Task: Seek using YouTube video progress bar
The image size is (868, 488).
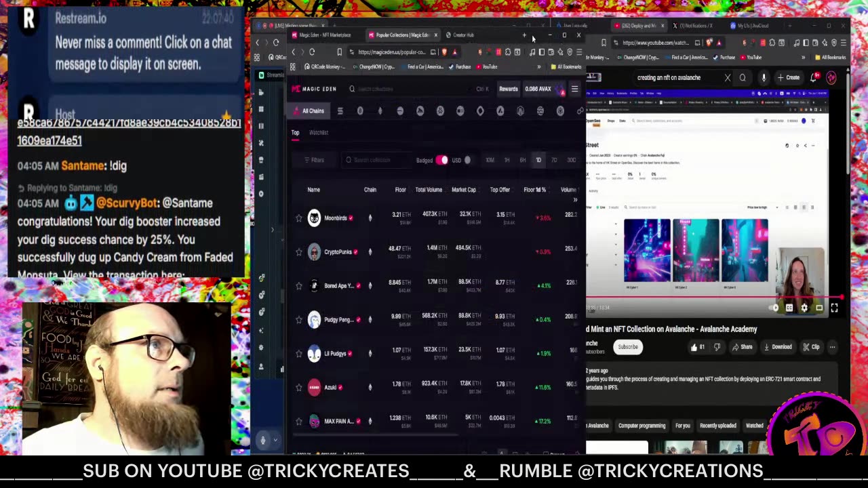Action: click(715, 297)
